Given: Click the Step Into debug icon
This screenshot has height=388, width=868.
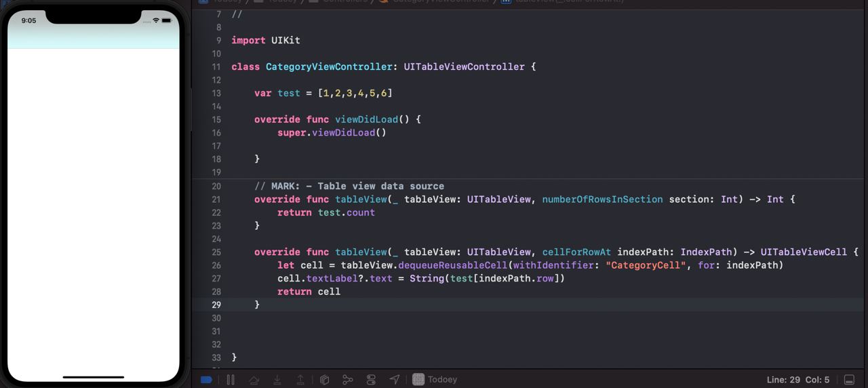Looking at the screenshot, I should point(277,380).
